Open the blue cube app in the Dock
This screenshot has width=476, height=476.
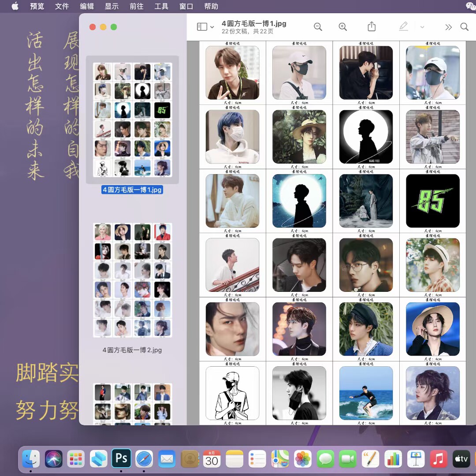point(98,459)
